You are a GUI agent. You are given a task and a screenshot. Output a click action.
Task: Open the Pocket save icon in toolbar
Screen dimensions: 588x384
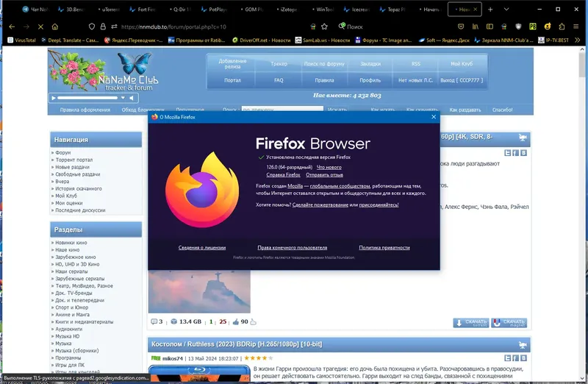click(x=461, y=26)
